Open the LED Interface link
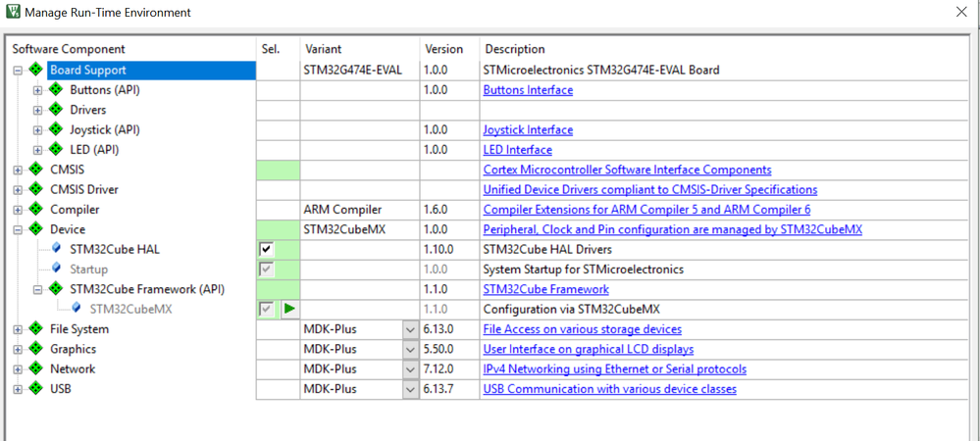This screenshot has height=441, width=980. point(518,150)
